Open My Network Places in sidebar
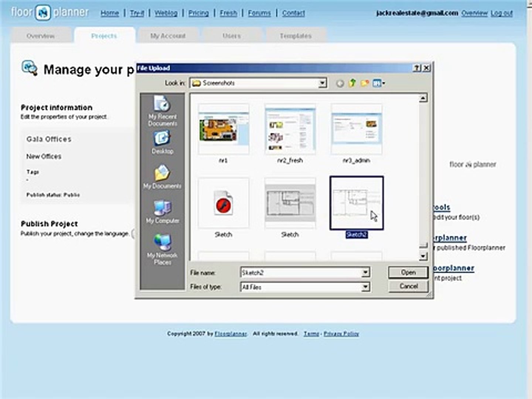This screenshot has width=532, height=399. point(162,249)
